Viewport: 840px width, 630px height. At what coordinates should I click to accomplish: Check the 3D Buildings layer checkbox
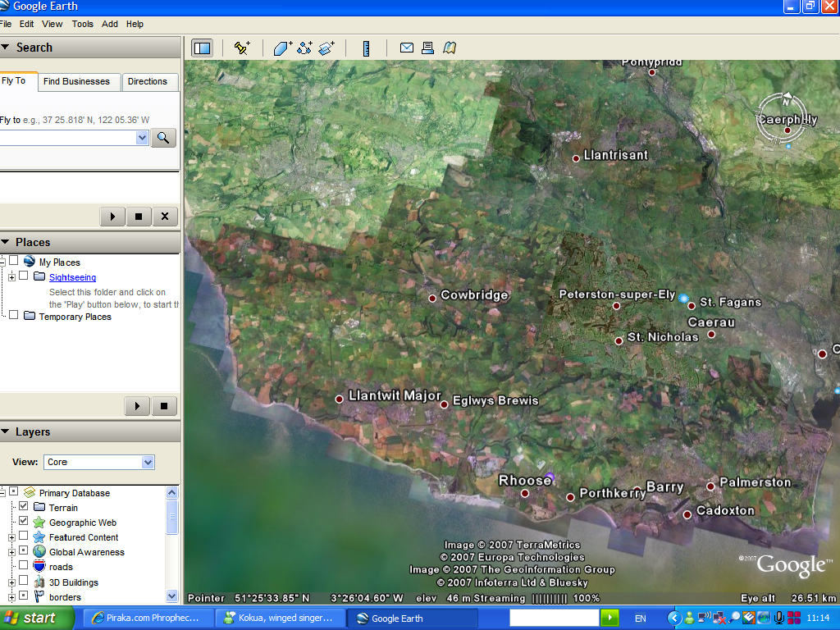coord(23,582)
